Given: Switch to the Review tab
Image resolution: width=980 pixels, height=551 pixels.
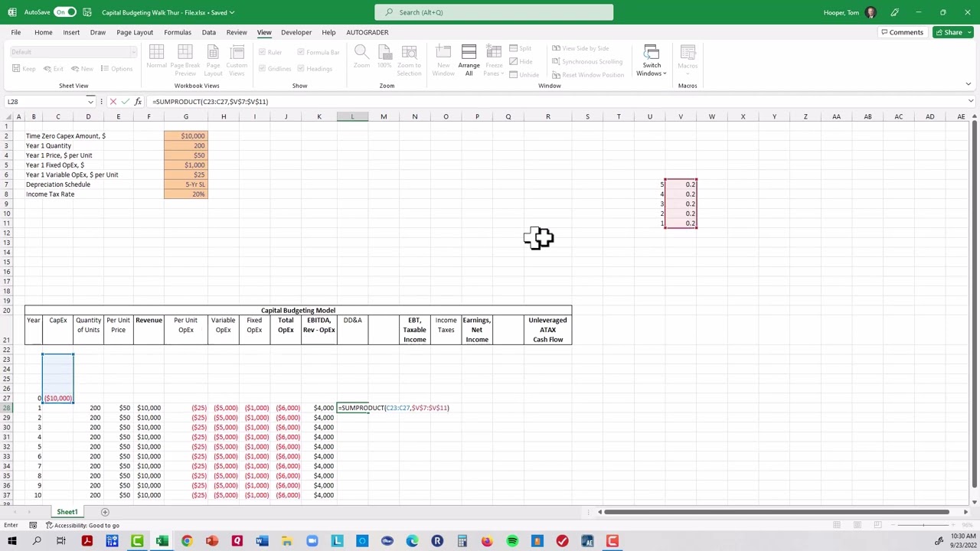Looking at the screenshot, I should point(237,32).
